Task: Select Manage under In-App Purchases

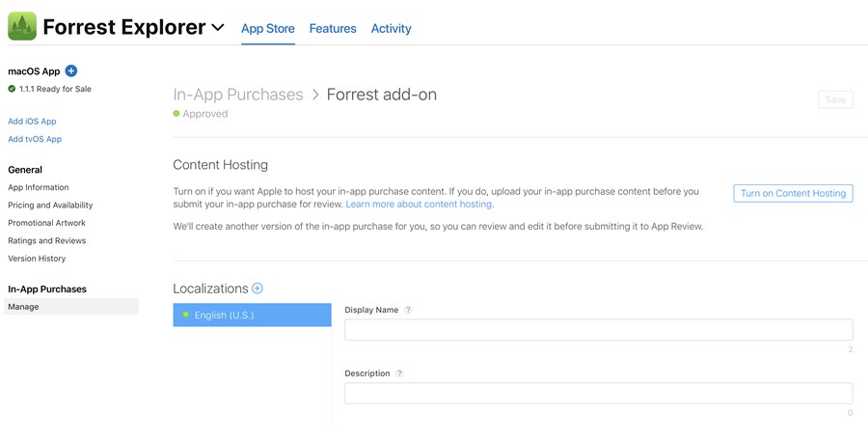Action: tap(71, 307)
